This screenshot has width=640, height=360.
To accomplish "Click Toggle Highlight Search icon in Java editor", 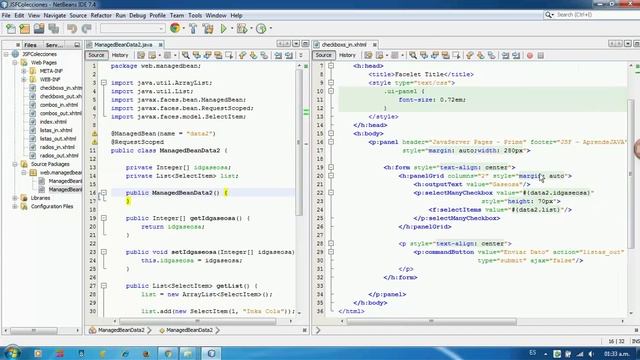I will tap(218, 55).
